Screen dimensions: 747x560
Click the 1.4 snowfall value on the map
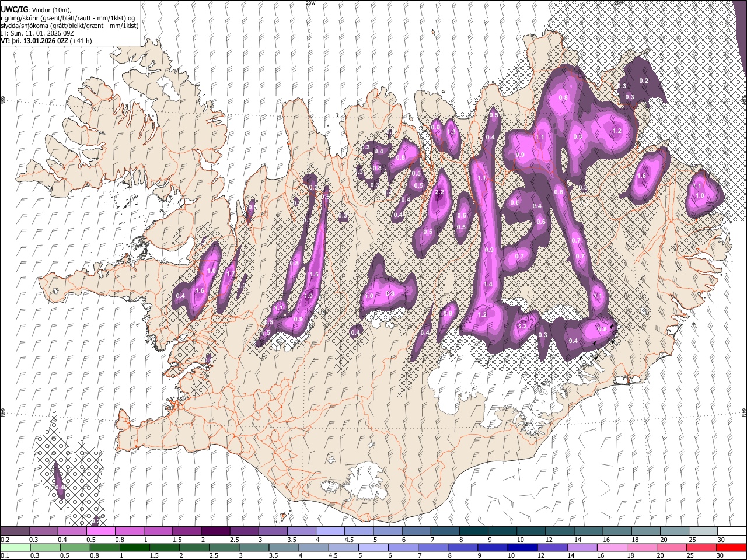488,285
